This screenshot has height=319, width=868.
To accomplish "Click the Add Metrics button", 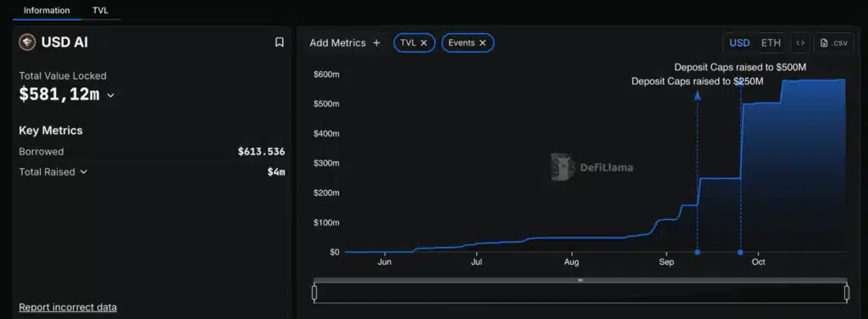I will (x=345, y=42).
